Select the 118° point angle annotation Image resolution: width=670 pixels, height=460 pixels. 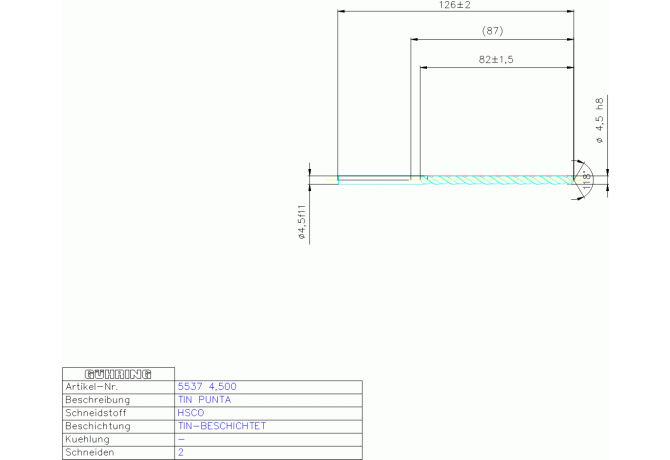click(586, 178)
